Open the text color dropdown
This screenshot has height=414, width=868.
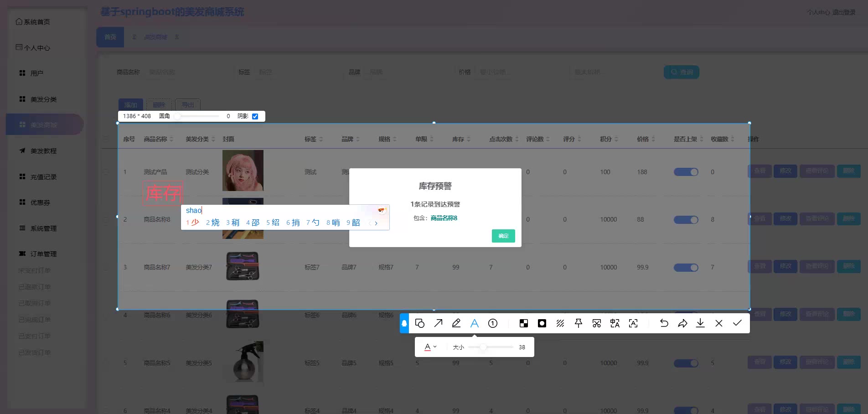pyautogui.click(x=430, y=347)
